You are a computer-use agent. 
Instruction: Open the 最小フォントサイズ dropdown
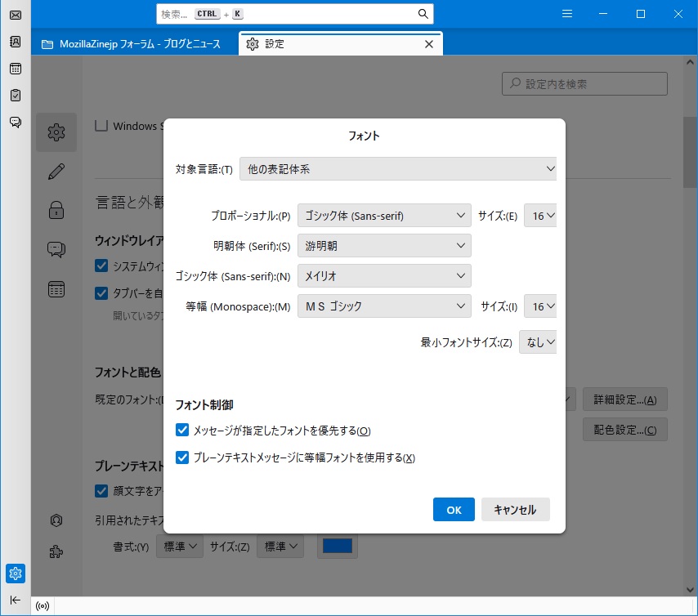[x=538, y=342]
